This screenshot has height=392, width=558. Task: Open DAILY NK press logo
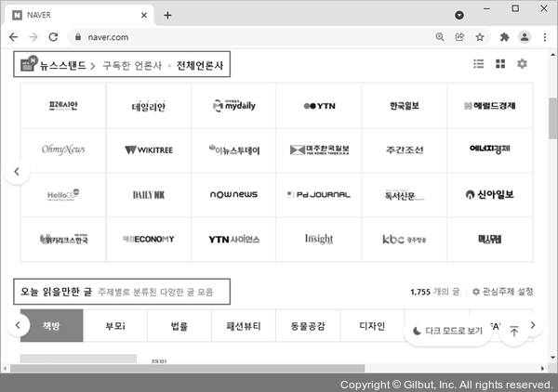tap(149, 195)
